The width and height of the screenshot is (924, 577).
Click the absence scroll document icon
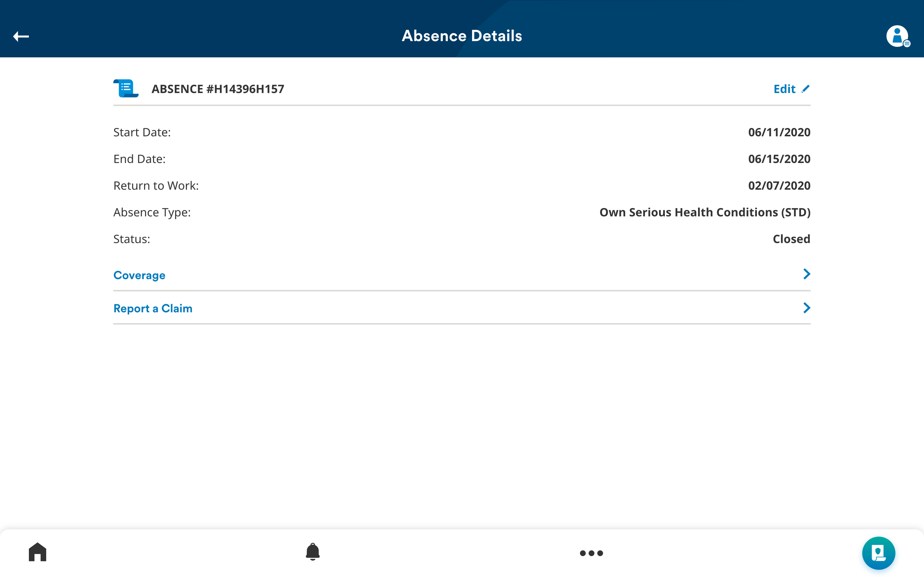pyautogui.click(x=126, y=89)
